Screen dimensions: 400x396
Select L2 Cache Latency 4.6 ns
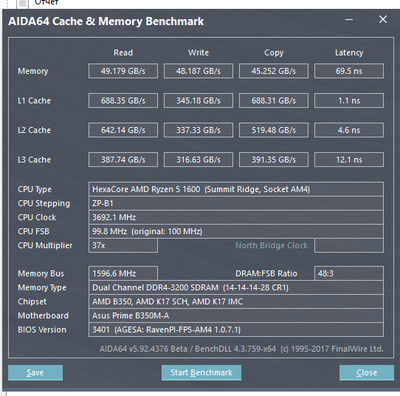click(x=349, y=130)
